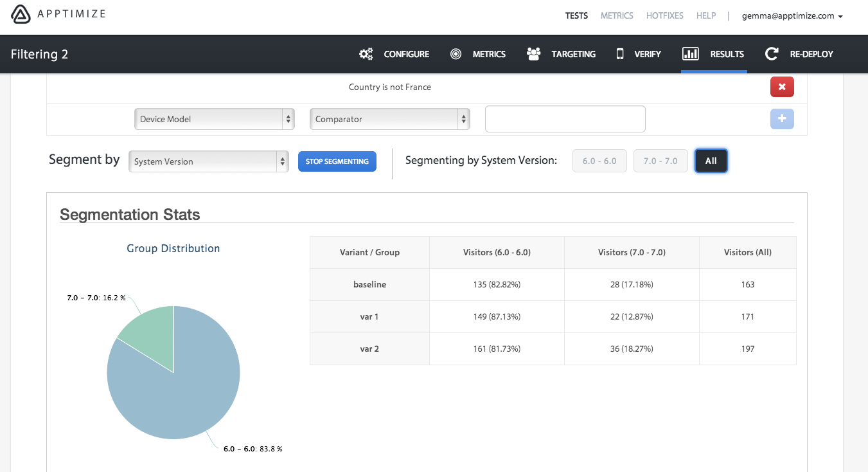
Task: Click the Apptimize logo icon
Action: 21,14
